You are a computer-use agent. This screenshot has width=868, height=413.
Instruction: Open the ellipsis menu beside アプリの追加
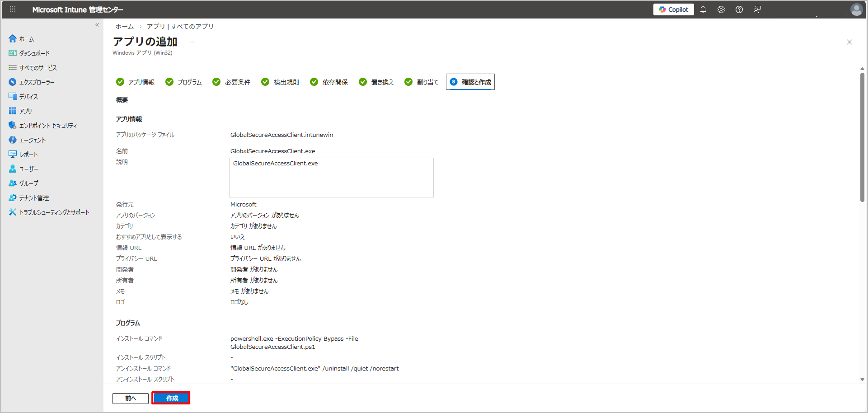point(192,42)
